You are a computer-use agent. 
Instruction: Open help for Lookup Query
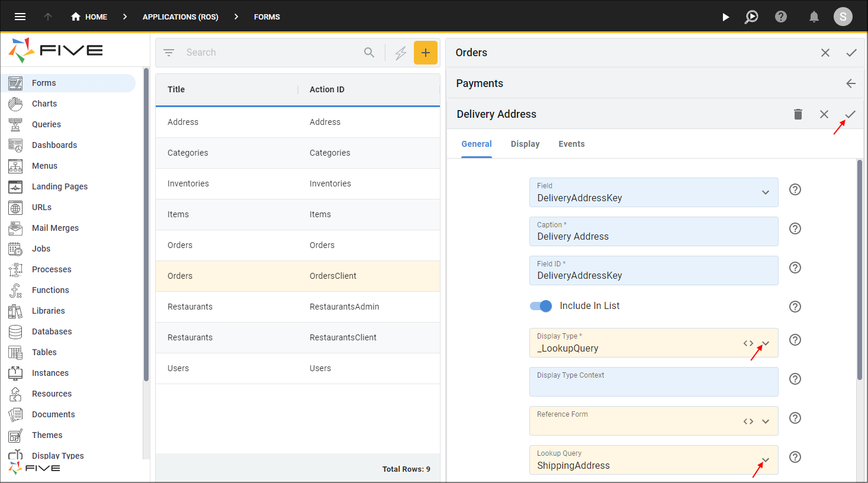tap(795, 457)
